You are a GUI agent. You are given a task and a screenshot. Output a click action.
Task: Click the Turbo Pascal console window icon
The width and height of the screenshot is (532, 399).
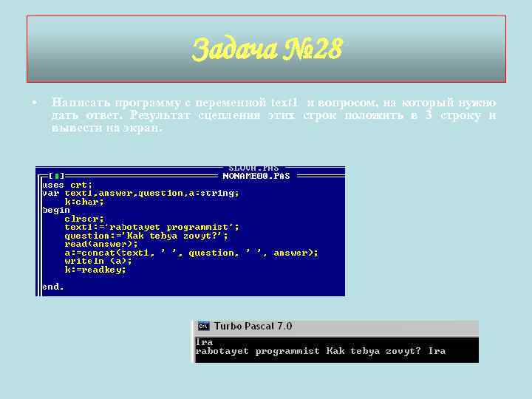[x=204, y=327]
